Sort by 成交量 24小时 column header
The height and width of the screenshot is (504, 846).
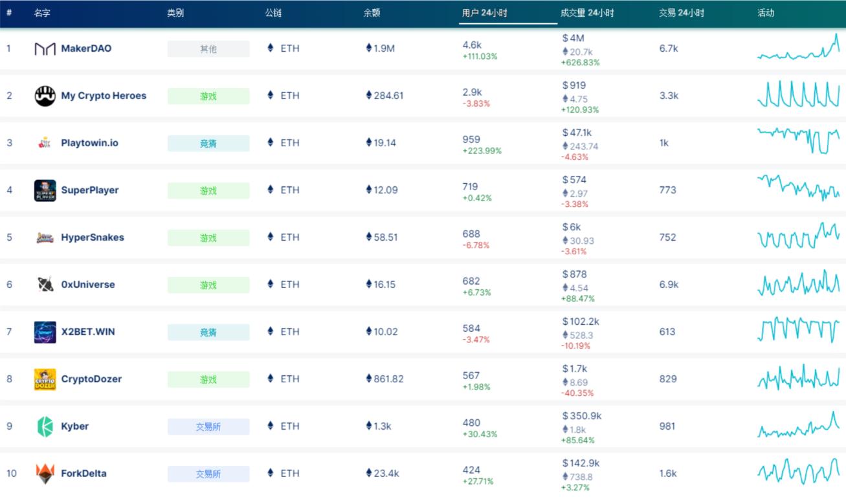click(x=587, y=13)
